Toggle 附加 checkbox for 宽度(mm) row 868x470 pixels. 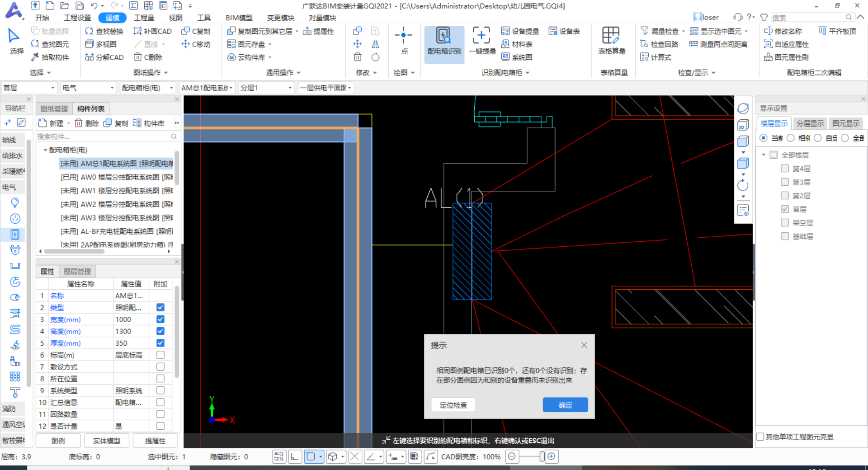click(x=160, y=319)
